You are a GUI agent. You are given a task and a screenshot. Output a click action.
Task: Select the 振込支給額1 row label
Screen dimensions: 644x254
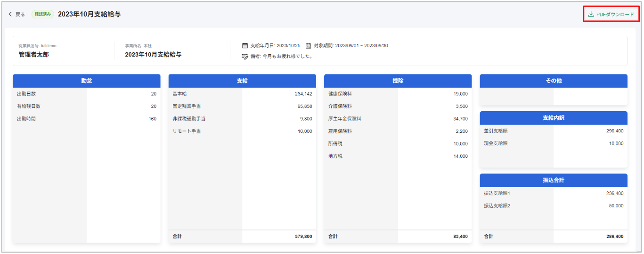pyautogui.click(x=497, y=193)
